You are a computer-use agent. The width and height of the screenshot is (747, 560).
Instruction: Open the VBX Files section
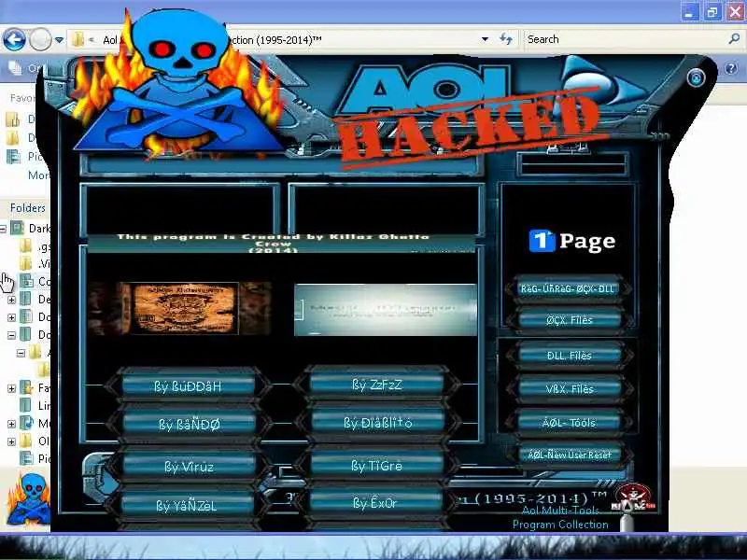pos(570,388)
